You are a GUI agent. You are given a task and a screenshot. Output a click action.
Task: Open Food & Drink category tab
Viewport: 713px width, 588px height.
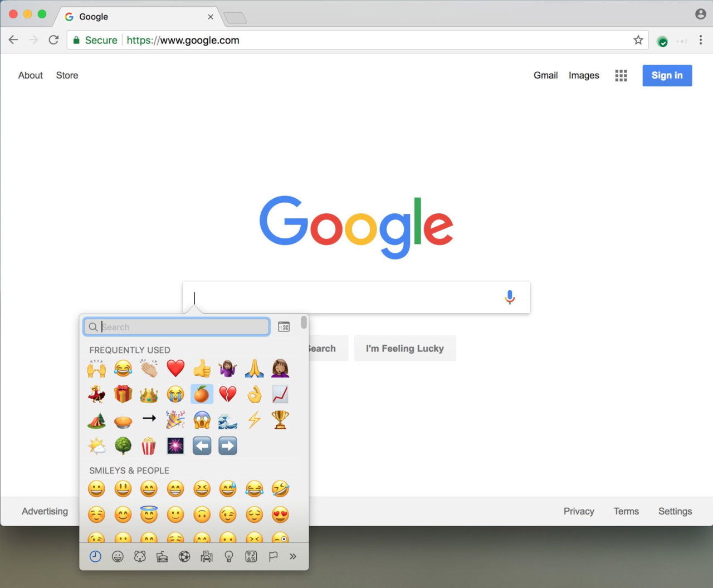pyautogui.click(x=162, y=556)
